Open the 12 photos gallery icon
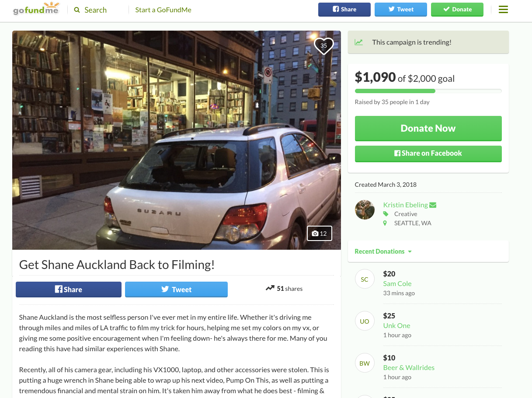The width and height of the screenshot is (532, 398). click(320, 234)
